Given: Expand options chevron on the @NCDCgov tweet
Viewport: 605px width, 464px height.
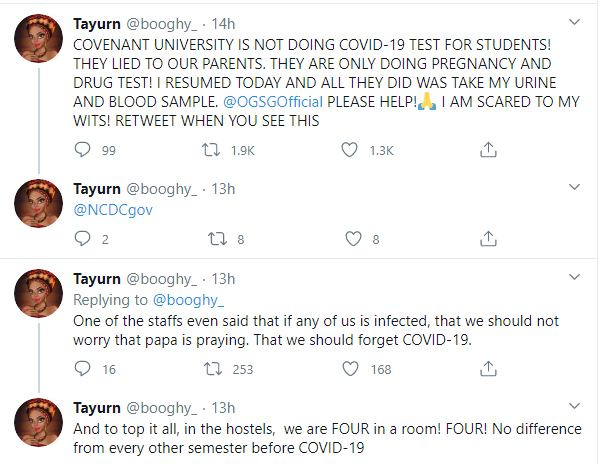Looking at the screenshot, I should click(574, 187).
